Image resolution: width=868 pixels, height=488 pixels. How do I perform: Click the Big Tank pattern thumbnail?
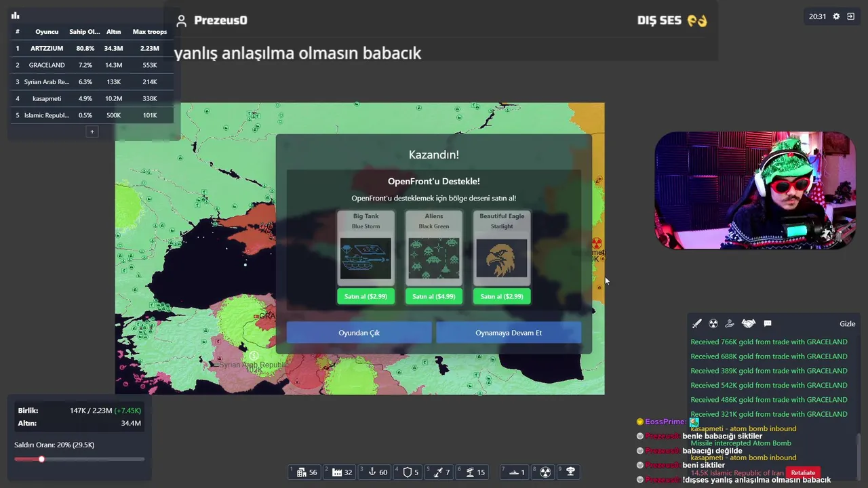coord(366,258)
